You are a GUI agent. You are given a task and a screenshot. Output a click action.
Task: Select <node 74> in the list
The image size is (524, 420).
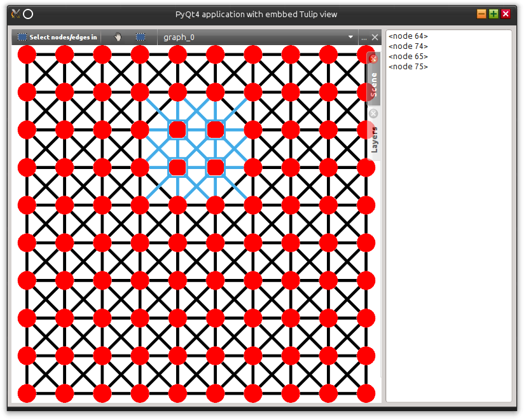pos(408,46)
